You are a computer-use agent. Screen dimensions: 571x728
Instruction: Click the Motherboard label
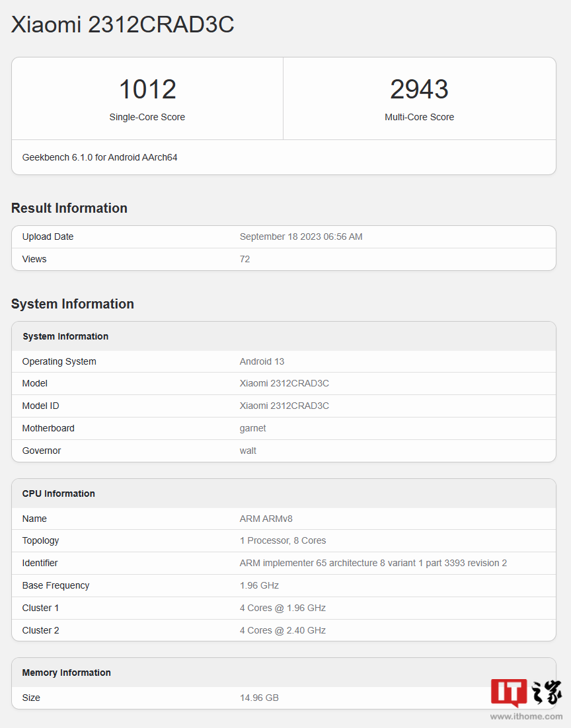[x=48, y=428]
